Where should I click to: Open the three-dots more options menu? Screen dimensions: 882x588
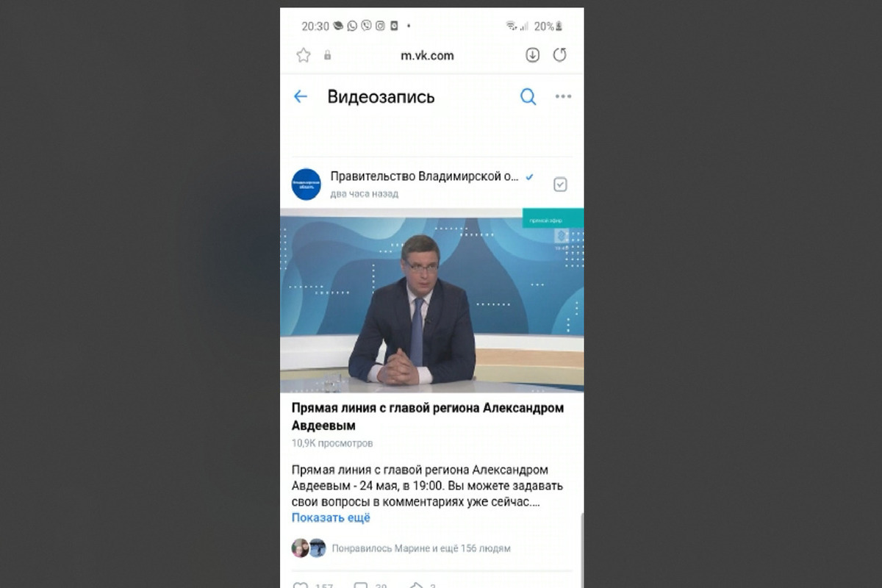[x=563, y=96]
